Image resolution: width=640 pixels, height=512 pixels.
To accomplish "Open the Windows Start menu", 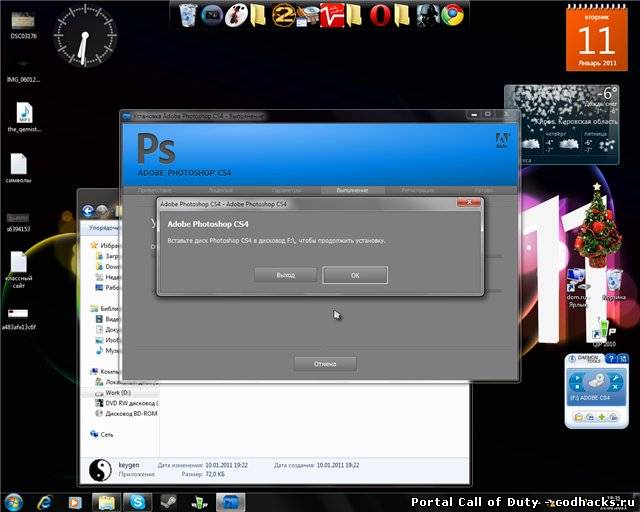I will point(13,502).
